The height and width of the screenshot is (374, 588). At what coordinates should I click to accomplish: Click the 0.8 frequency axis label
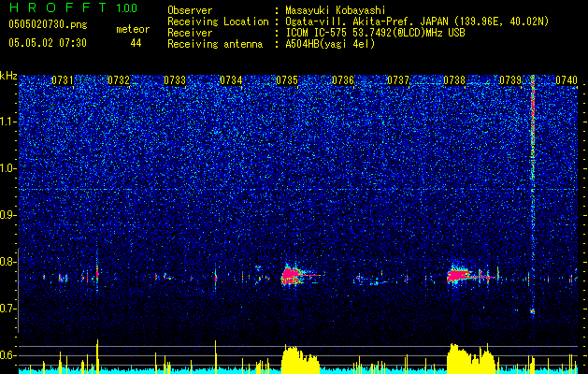click(7, 262)
